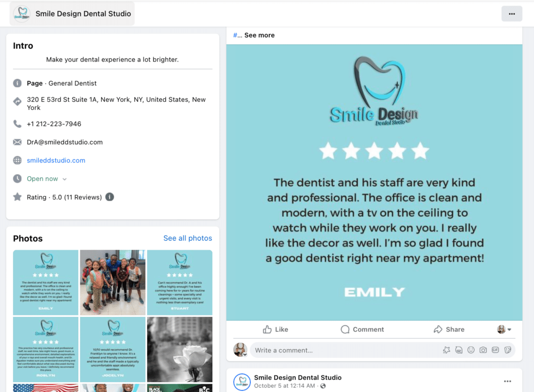Open the three-dot menu at the page header

click(x=512, y=14)
